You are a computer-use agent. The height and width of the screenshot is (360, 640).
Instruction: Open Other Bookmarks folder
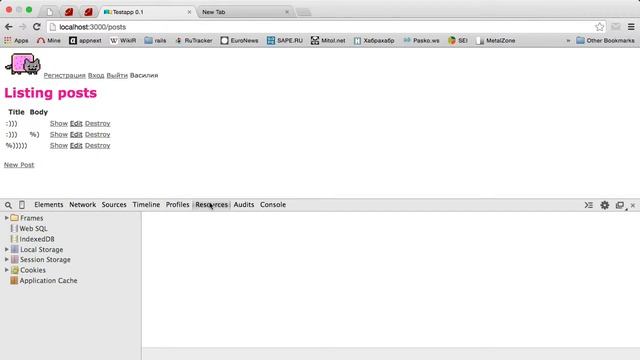605,40
